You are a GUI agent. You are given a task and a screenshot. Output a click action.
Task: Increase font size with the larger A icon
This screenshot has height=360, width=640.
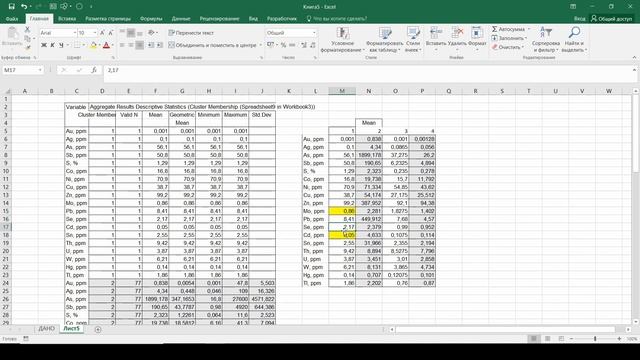[102, 33]
